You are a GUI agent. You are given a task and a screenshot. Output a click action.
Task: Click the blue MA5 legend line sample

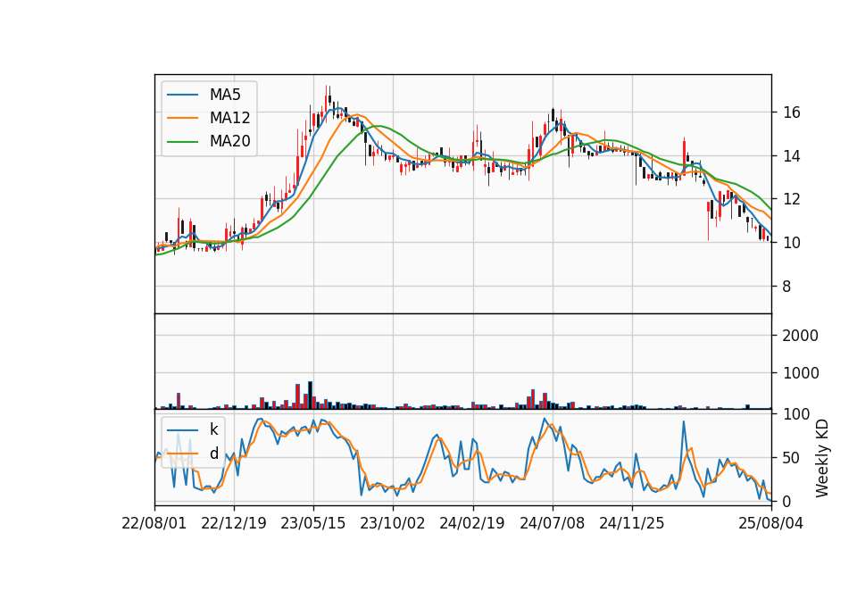tap(182, 95)
